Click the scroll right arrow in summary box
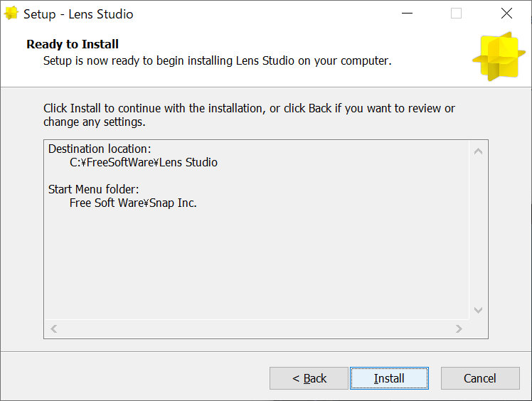Viewport: 532px width, 401px height. 459,328
